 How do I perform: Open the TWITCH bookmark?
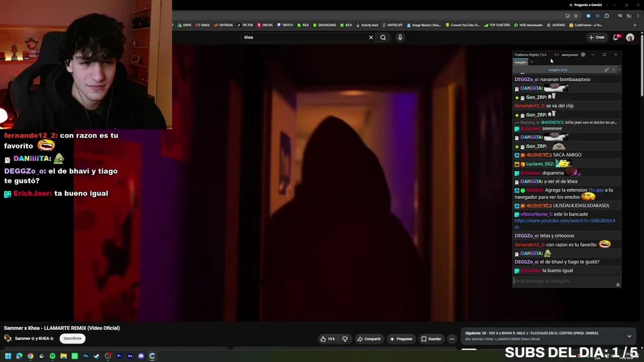pos(285,25)
